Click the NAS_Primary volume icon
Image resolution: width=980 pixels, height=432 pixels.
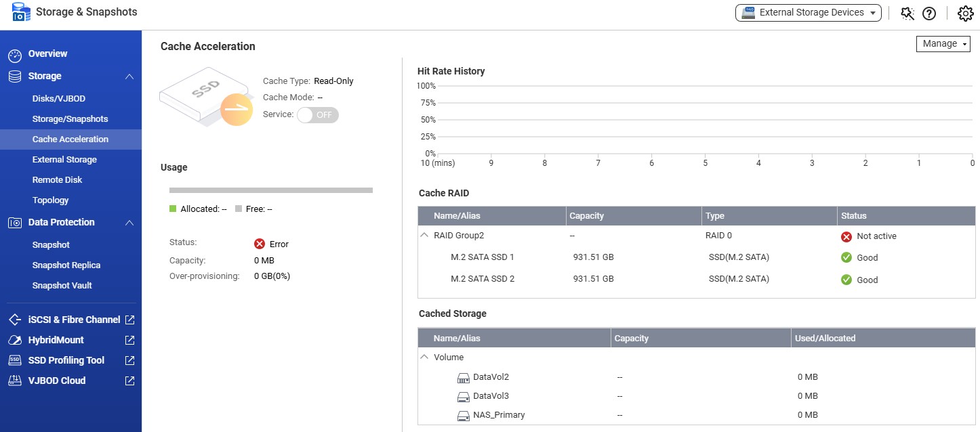pyautogui.click(x=464, y=415)
